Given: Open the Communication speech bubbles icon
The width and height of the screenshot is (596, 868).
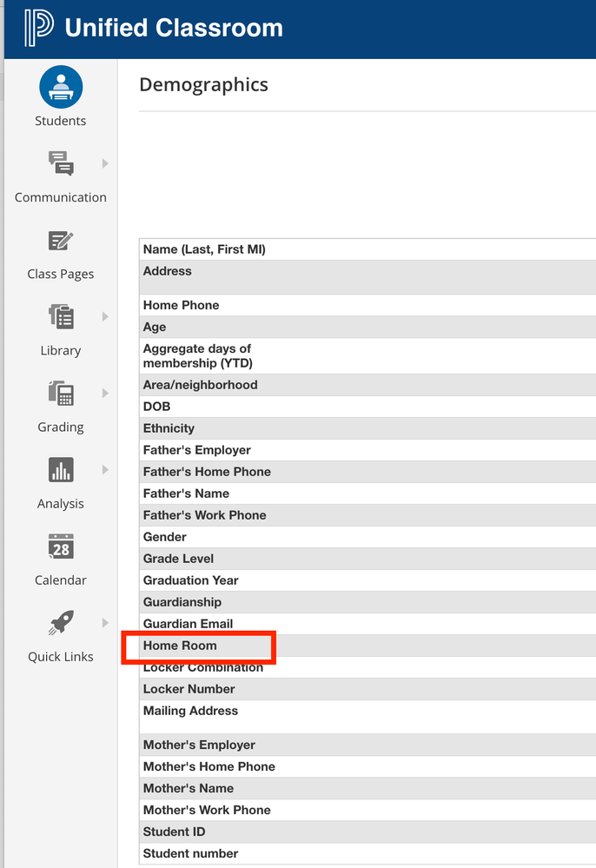Looking at the screenshot, I should [61, 163].
